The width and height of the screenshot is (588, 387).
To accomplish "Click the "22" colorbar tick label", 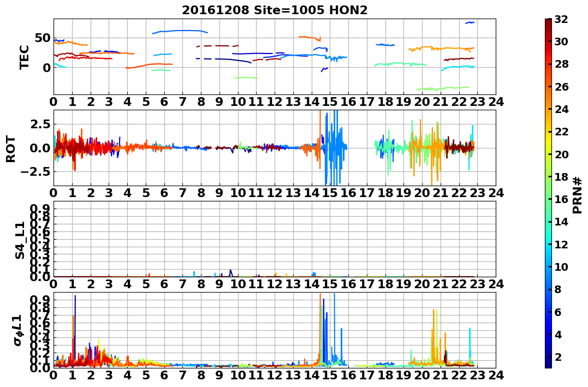I will point(561,132).
